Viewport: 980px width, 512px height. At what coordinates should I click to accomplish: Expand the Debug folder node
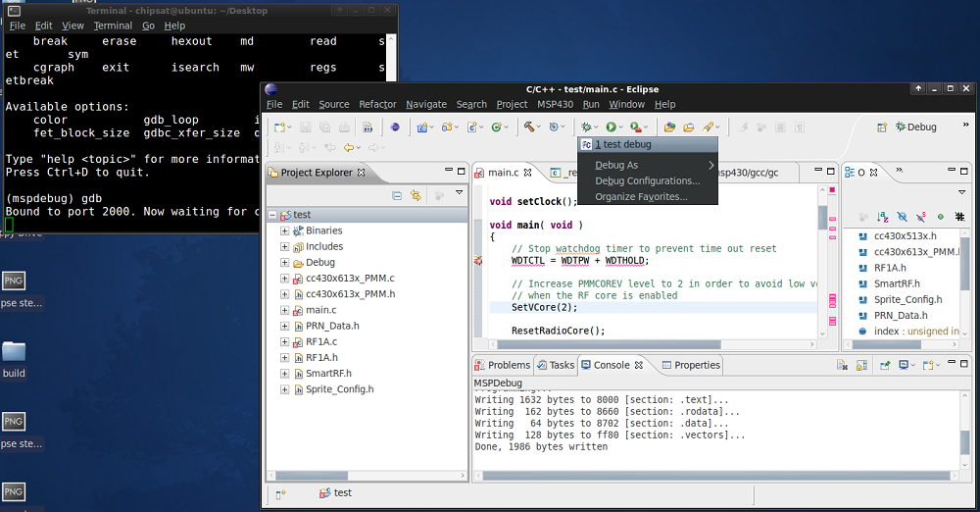pos(284,262)
